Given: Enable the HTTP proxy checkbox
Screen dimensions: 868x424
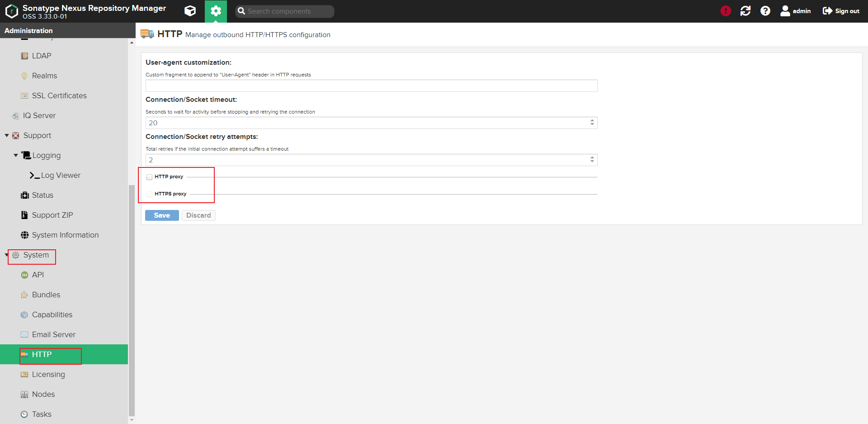Looking at the screenshot, I should [x=149, y=177].
